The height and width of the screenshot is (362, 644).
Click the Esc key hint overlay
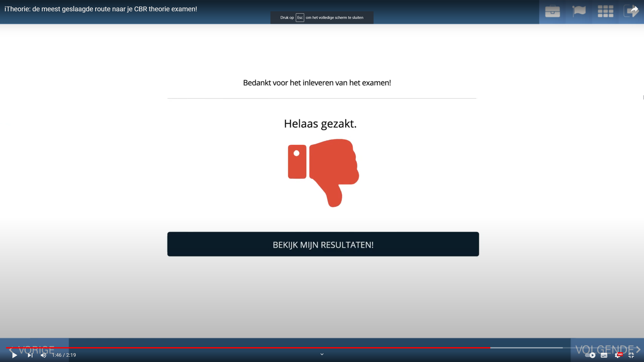point(322,18)
